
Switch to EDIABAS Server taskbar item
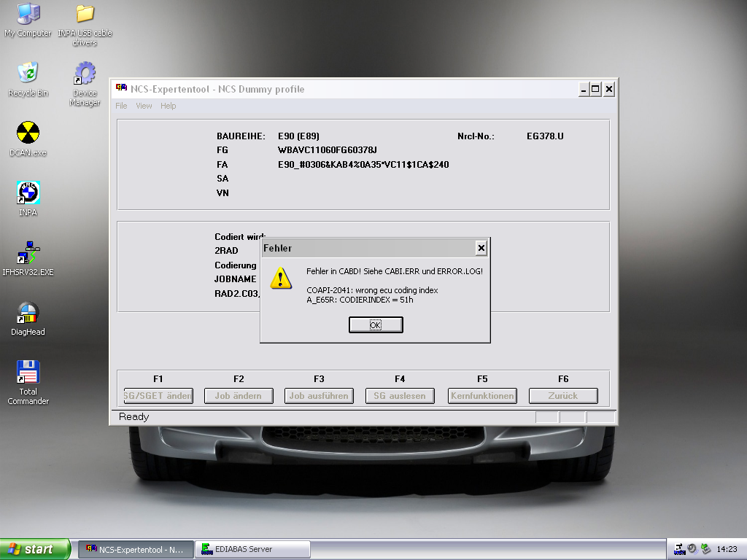[252, 549]
